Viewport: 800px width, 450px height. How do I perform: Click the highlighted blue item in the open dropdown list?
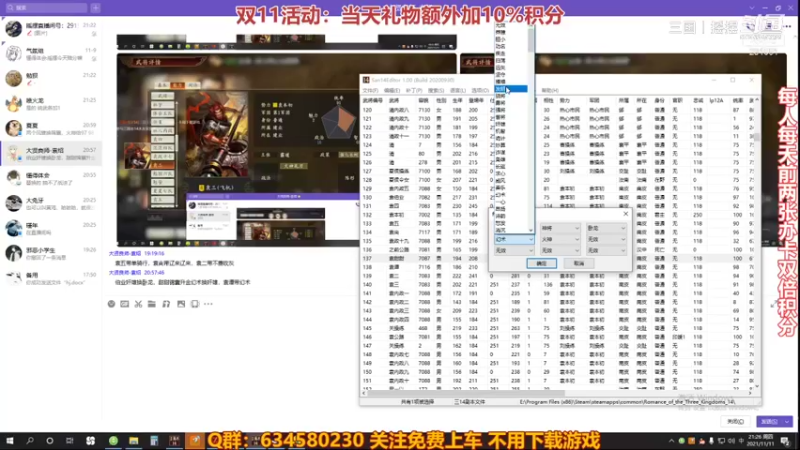click(510, 89)
